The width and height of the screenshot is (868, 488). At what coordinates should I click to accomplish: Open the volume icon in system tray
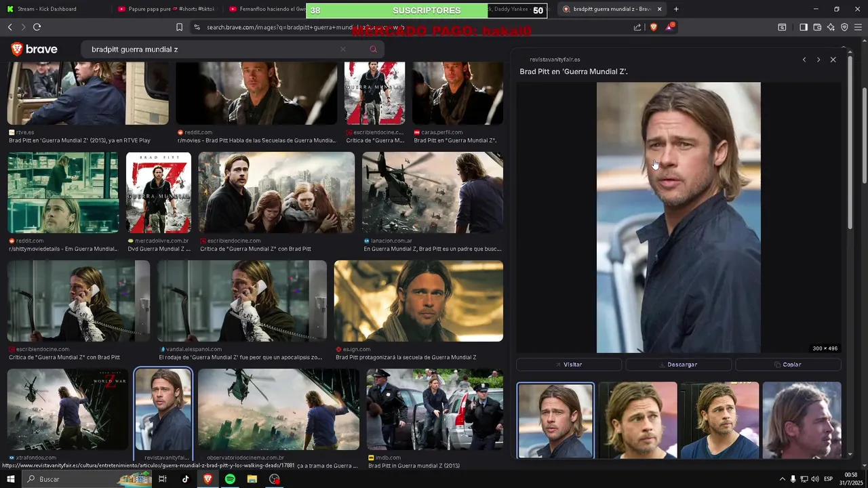(x=814, y=479)
